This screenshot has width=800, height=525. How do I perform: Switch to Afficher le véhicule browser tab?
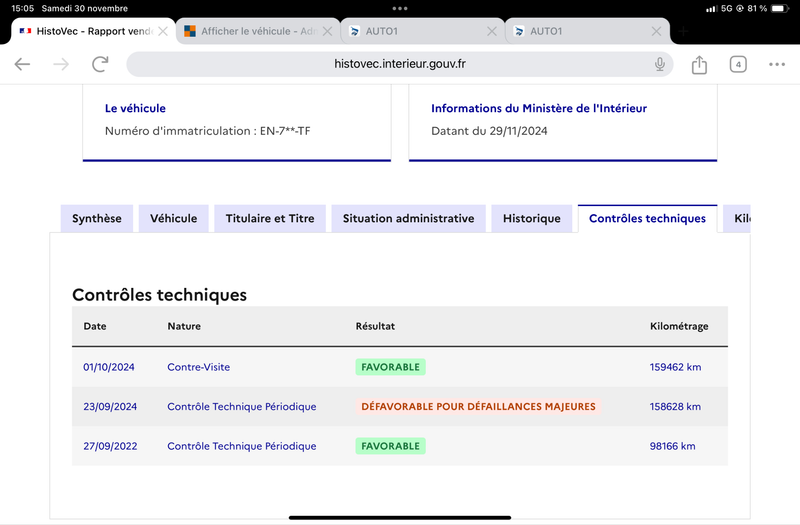pyautogui.click(x=258, y=31)
